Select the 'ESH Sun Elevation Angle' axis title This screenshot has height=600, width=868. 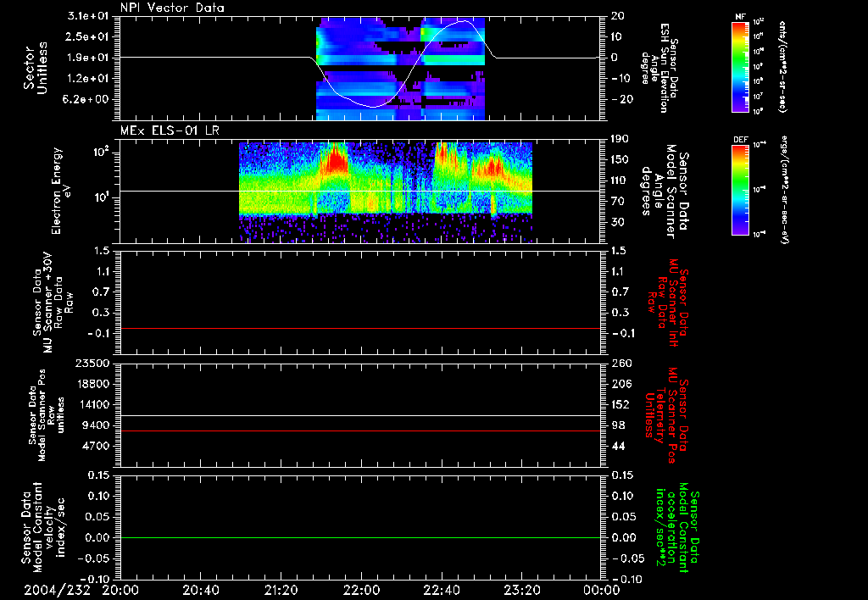point(659,68)
